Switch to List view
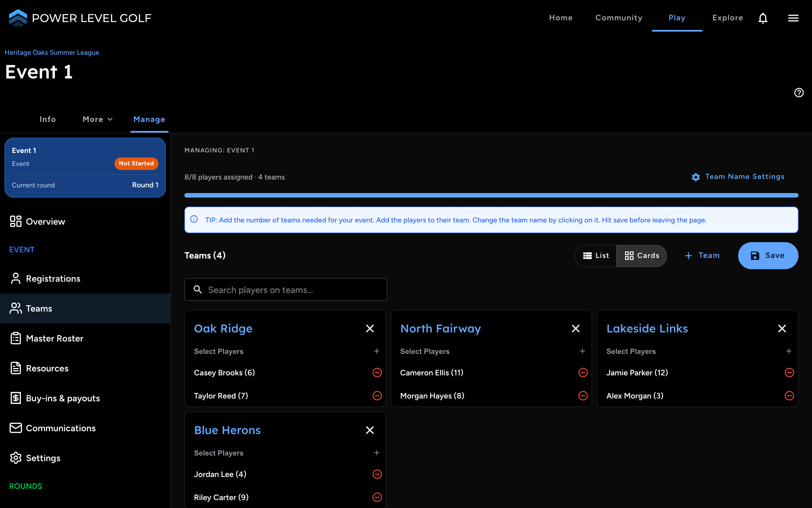This screenshot has height=508, width=812. point(596,256)
